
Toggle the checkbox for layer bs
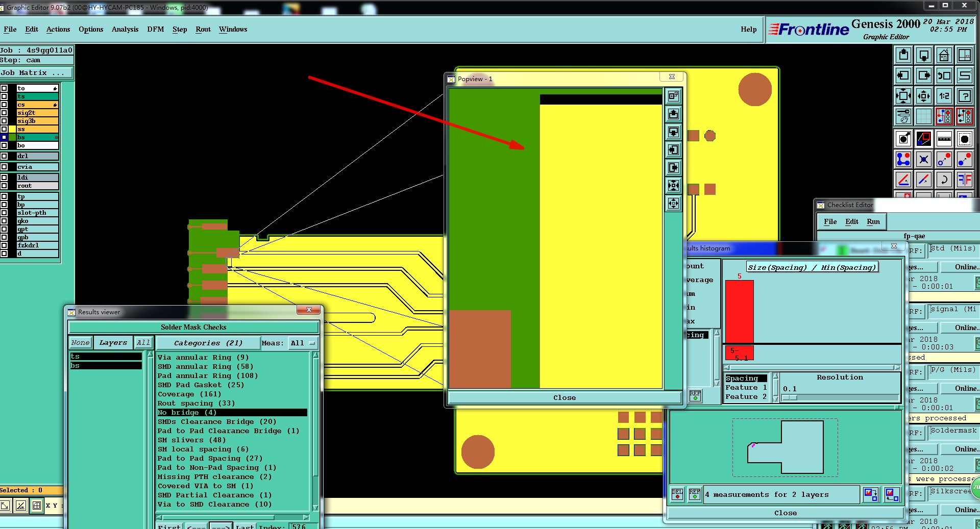pos(4,137)
